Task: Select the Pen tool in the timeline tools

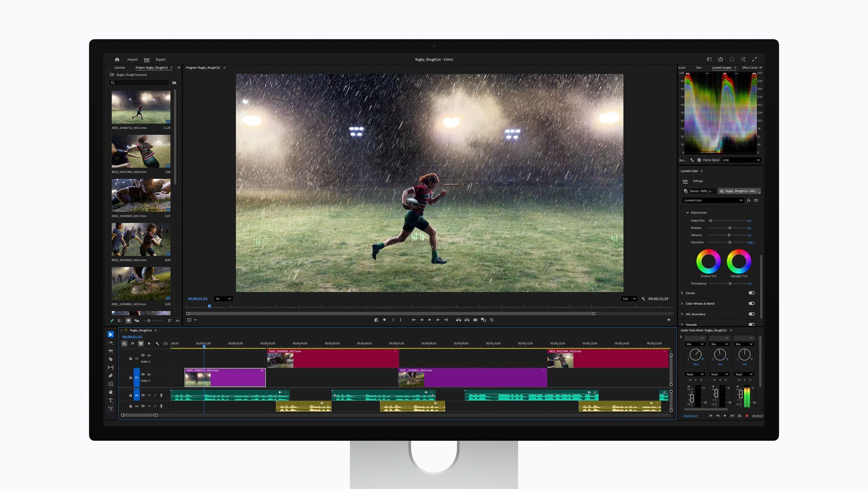Action: pos(111,375)
